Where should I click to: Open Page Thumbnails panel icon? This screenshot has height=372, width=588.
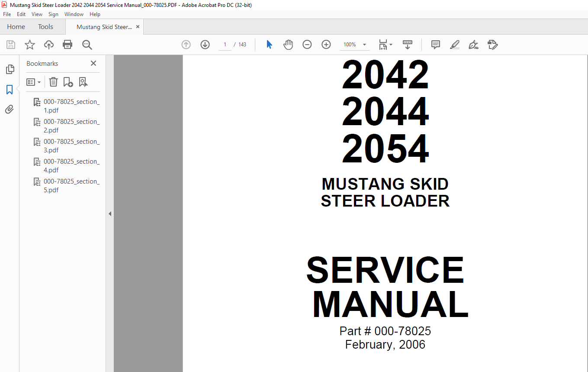coord(10,69)
